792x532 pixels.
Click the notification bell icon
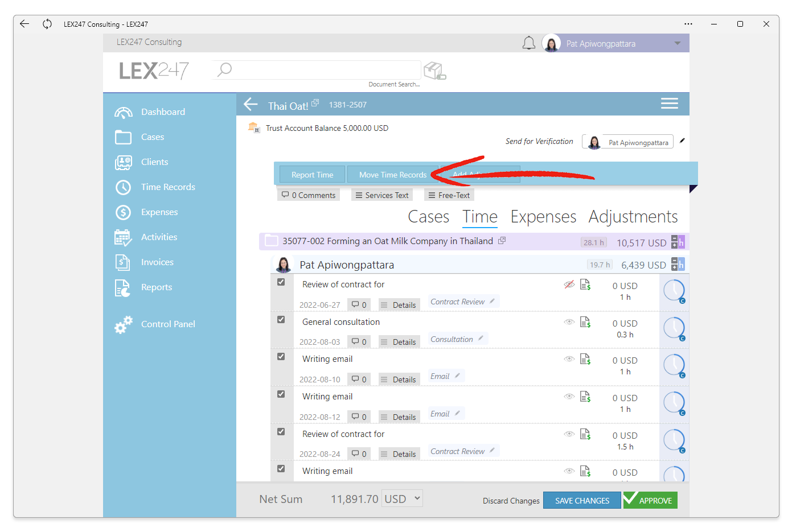tap(529, 43)
